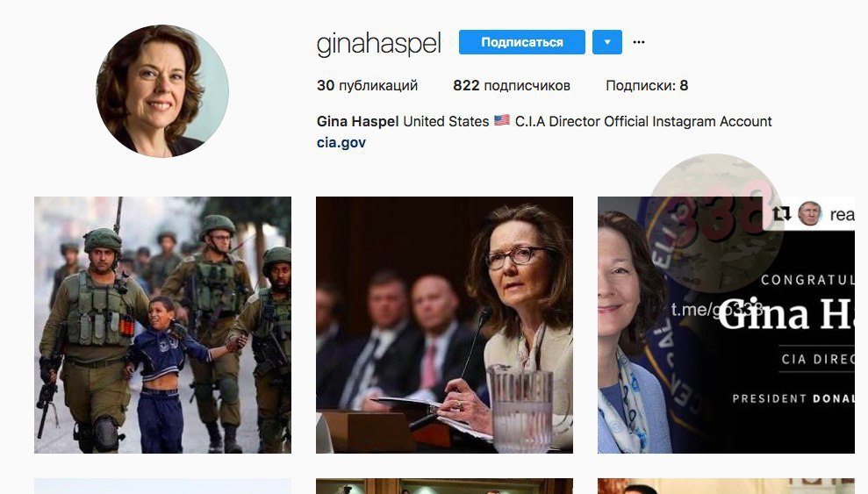Open the 822 подписчиков followers list
This screenshot has width=868, height=494.
click(512, 86)
